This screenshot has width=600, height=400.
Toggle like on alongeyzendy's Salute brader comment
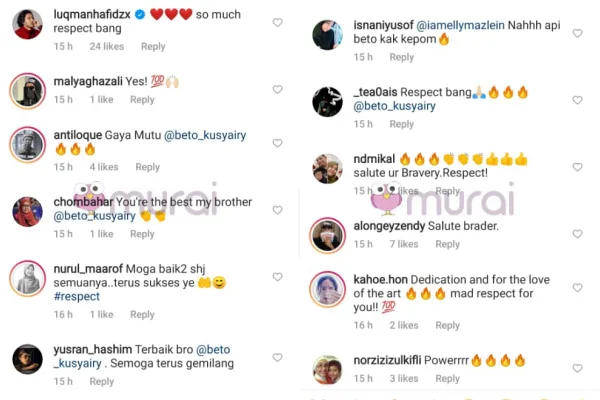click(x=577, y=234)
